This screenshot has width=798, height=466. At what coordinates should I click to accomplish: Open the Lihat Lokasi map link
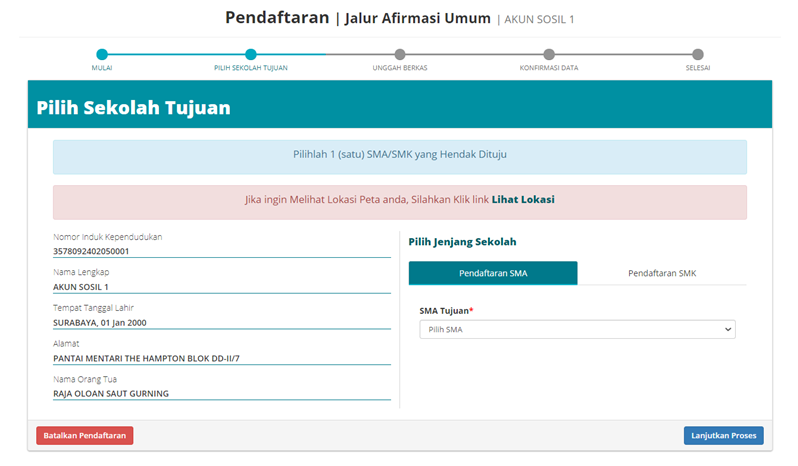[523, 199]
